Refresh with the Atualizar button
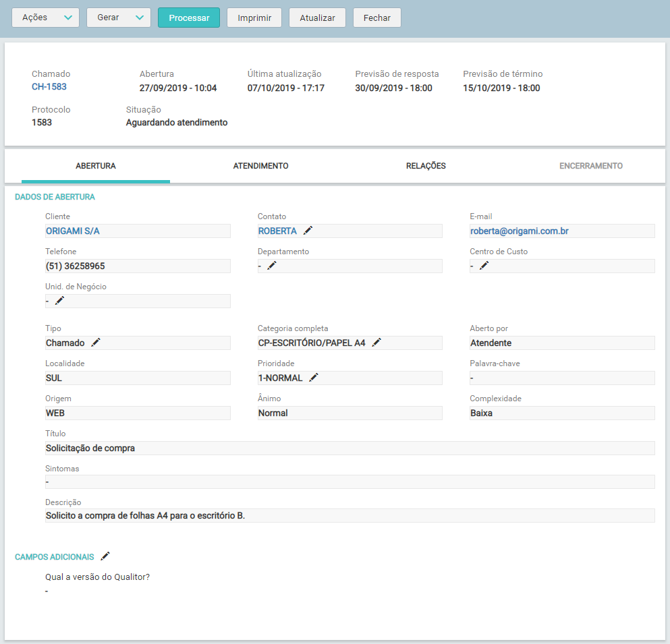This screenshot has height=644, width=670. tap(317, 18)
